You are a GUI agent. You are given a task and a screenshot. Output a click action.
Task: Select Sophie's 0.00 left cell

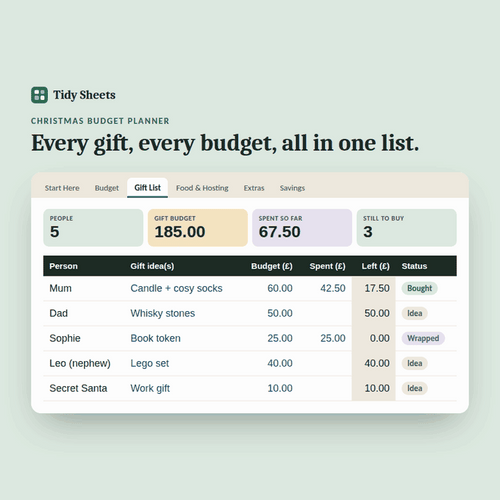[x=374, y=338]
